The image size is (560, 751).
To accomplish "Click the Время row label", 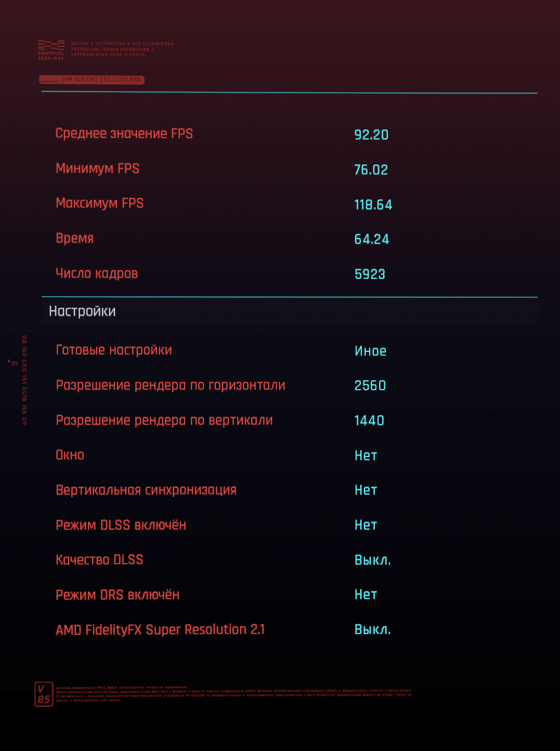I will pyautogui.click(x=75, y=238).
